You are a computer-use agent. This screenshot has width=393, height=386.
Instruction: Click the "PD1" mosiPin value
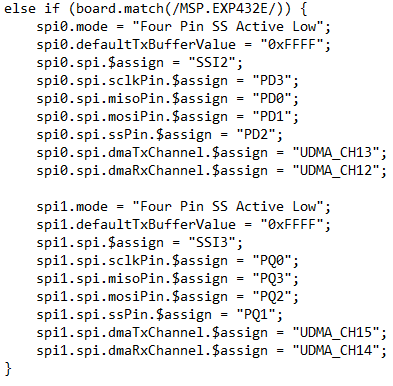272,117
